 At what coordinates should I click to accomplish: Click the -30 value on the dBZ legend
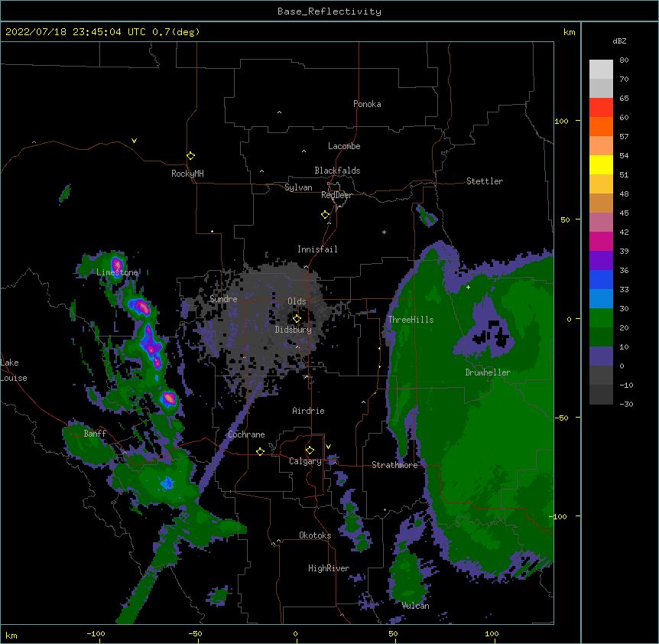click(626, 404)
